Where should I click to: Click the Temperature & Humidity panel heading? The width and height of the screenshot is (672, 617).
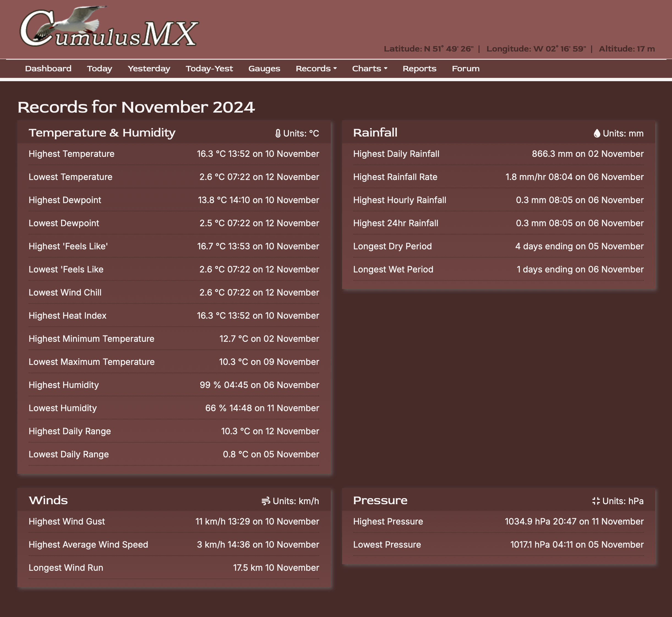pos(102,133)
